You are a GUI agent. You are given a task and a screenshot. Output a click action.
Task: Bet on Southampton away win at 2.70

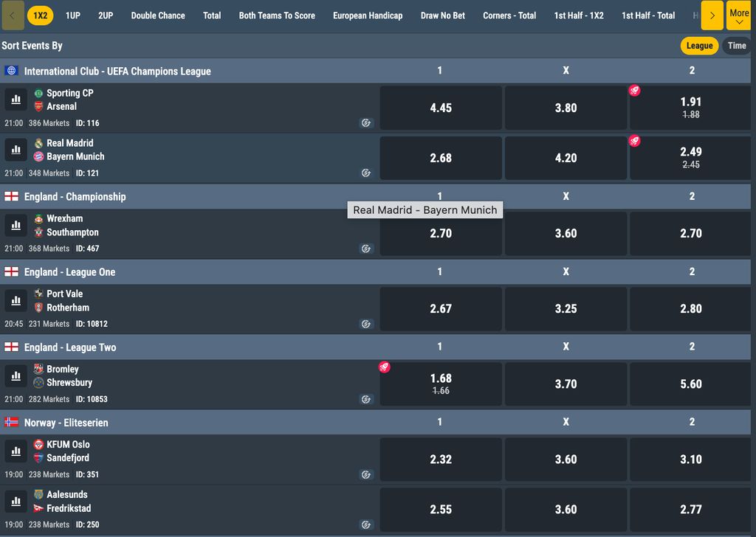690,234
